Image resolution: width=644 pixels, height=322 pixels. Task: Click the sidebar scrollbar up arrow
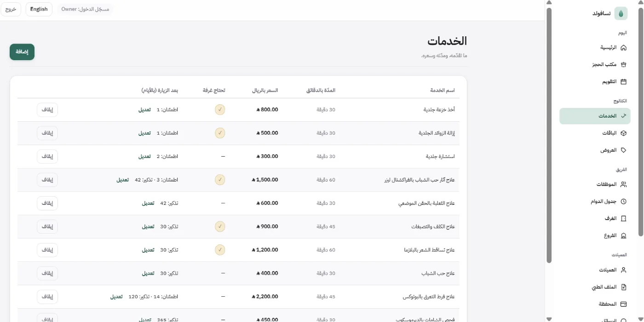548,3
